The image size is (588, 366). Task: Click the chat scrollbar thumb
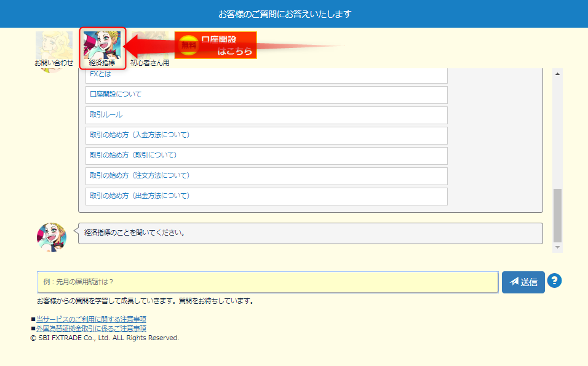pos(558,215)
